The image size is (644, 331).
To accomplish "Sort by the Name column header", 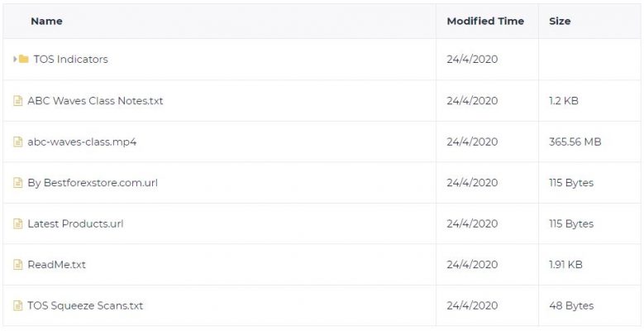I will 46,22.
